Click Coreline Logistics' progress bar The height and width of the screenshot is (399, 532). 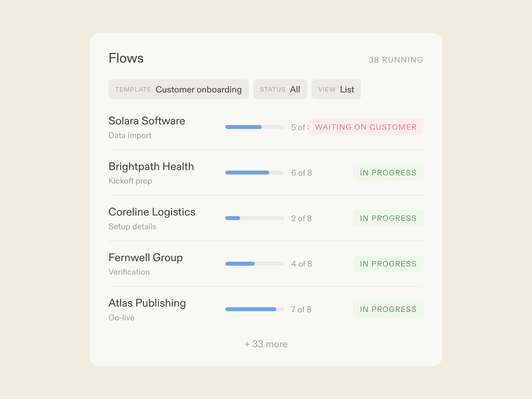pyautogui.click(x=255, y=218)
